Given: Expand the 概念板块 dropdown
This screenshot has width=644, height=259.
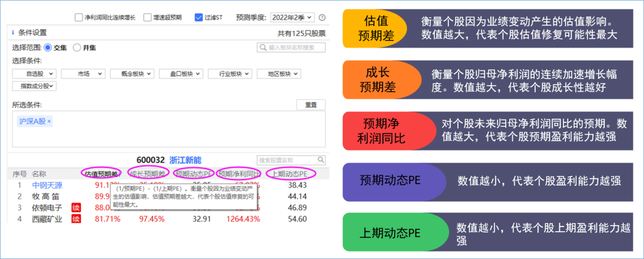Looking at the screenshot, I should tap(132, 74).
